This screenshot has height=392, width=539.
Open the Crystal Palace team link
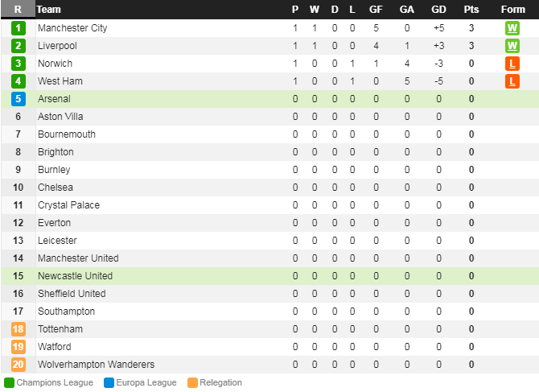coord(68,205)
